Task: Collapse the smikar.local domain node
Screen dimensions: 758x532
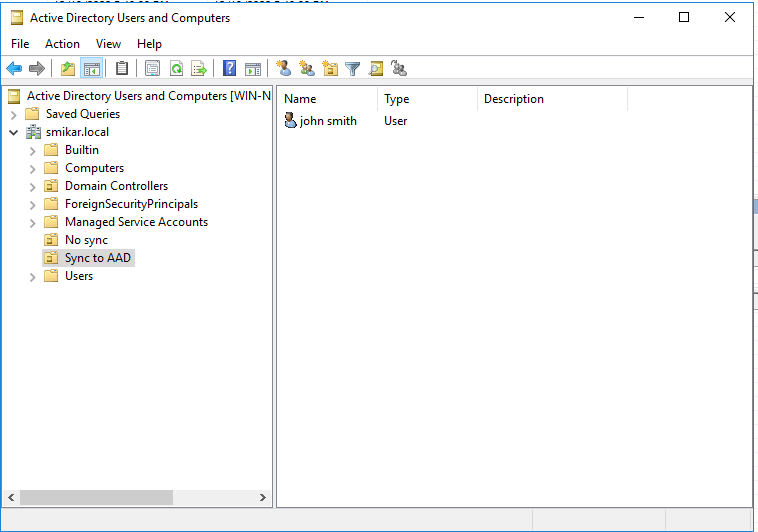Action: tap(14, 132)
